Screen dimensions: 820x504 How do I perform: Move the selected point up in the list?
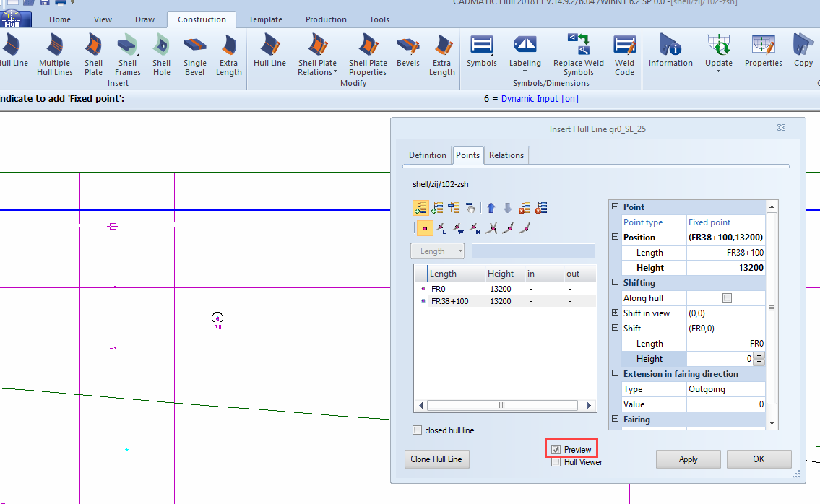(491, 207)
